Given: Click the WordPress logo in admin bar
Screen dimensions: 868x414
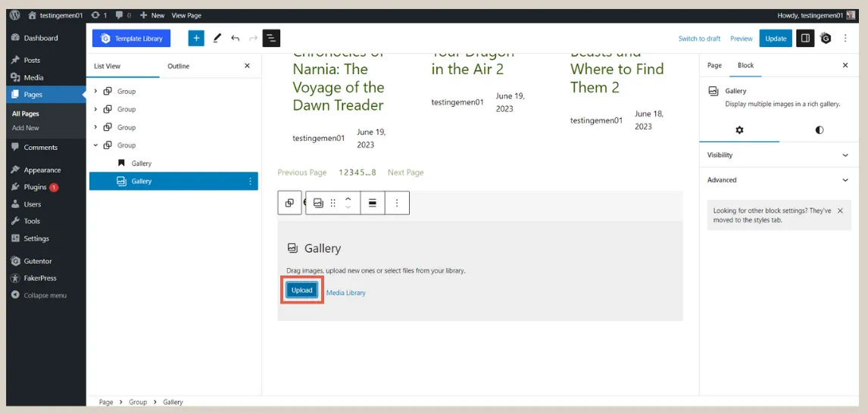Looking at the screenshot, I should 15,15.
